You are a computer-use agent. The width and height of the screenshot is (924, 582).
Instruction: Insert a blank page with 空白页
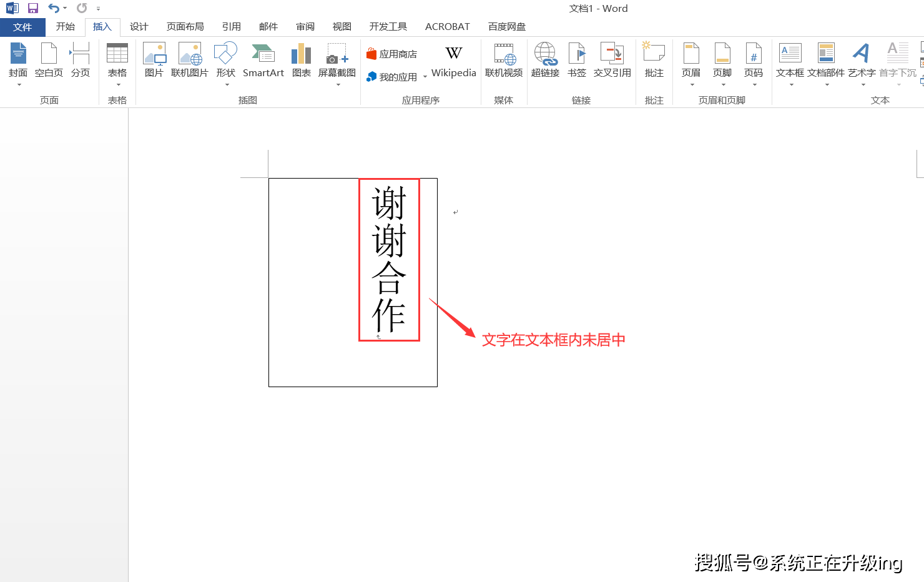[49, 61]
